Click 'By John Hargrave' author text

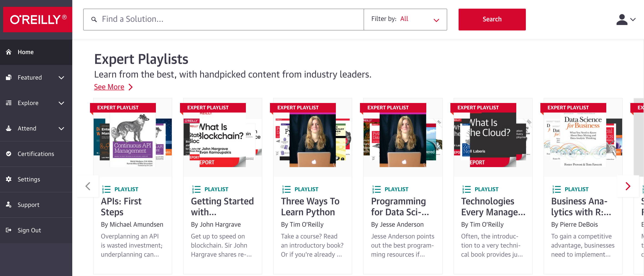(216, 224)
